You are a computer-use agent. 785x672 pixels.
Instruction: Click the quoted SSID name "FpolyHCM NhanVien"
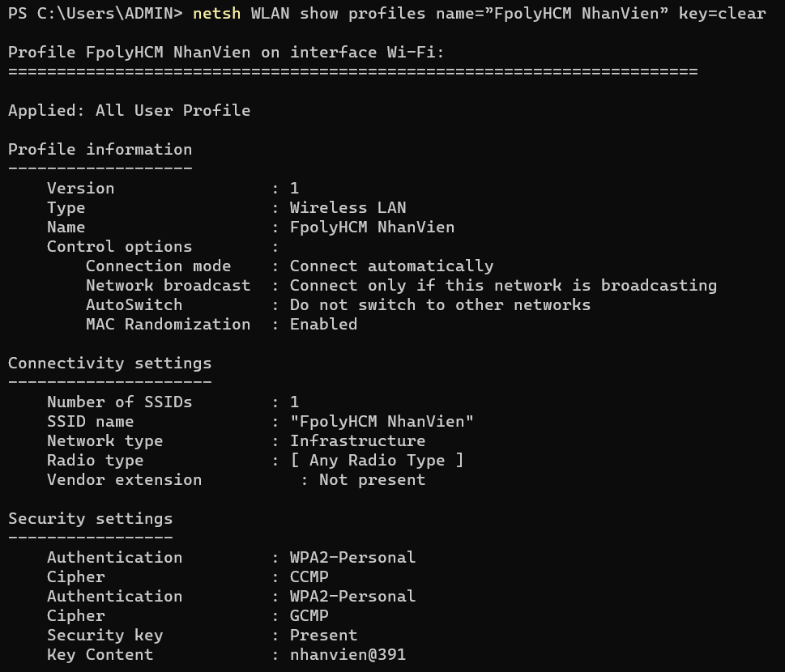pos(382,422)
